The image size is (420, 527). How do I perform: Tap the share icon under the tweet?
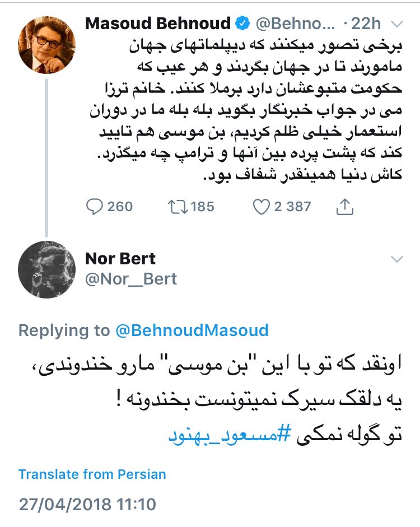tap(346, 207)
